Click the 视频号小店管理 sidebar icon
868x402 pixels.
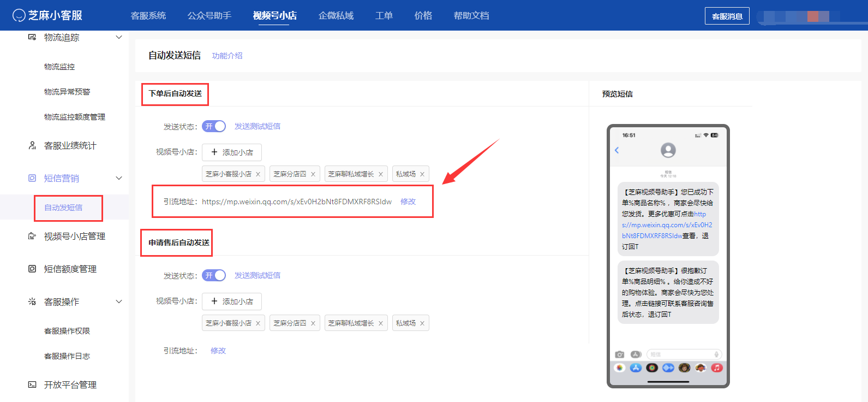[32, 236]
